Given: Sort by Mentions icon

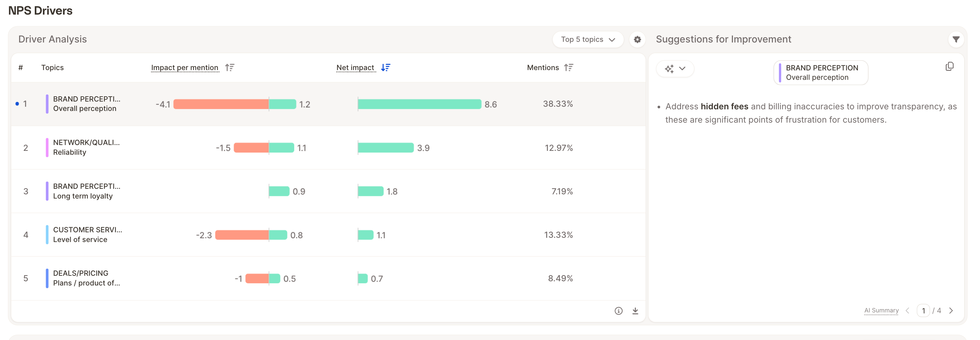Looking at the screenshot, I should tap(568, 67).
